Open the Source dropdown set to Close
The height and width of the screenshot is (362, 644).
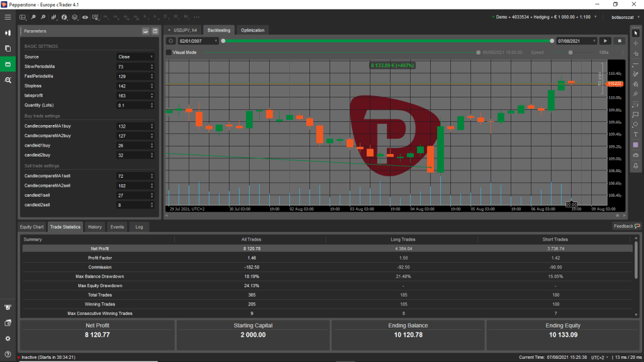click(x=135, y=57)
